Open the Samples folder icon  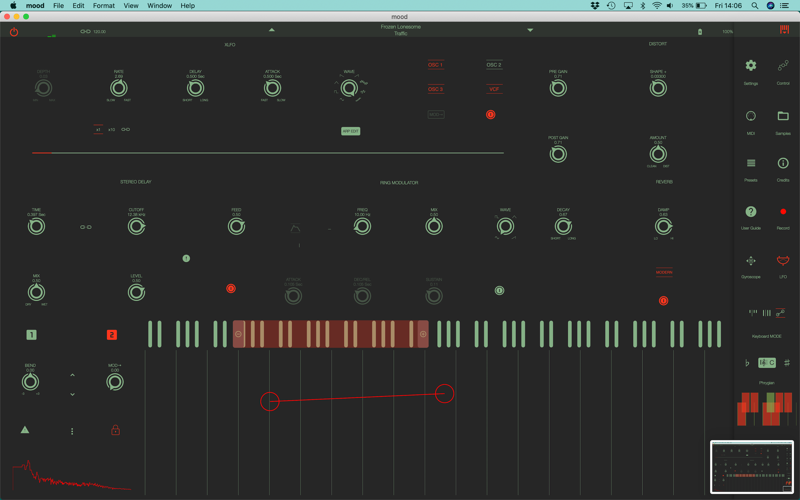(x=783, y=116)
